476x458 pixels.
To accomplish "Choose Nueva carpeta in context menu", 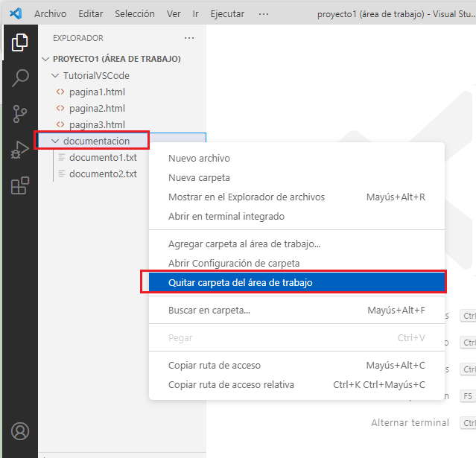I will point(297,177).
